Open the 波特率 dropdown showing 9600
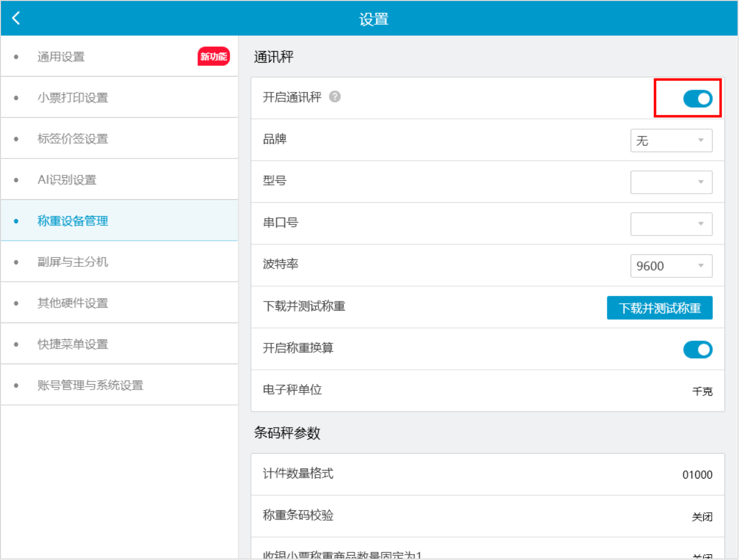Image resolution: width=739 pixels, height=560 pixels. click(x=671, y=266)
